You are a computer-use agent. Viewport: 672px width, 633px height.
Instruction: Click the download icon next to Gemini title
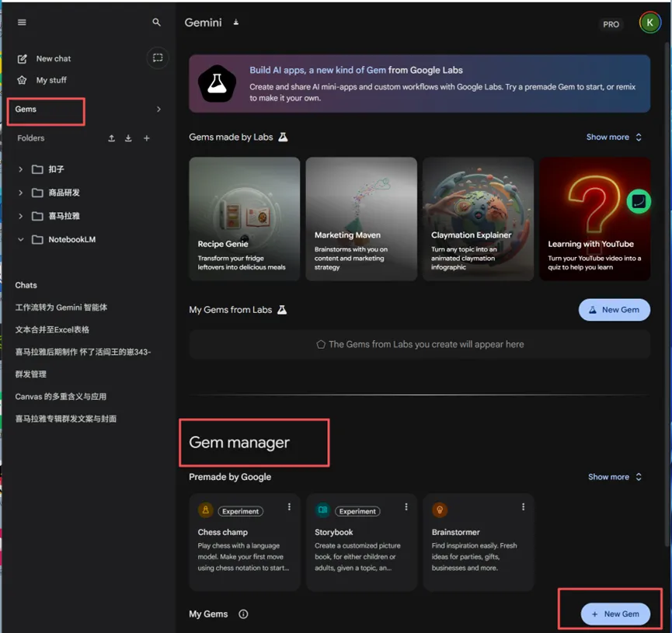(235, 23)
